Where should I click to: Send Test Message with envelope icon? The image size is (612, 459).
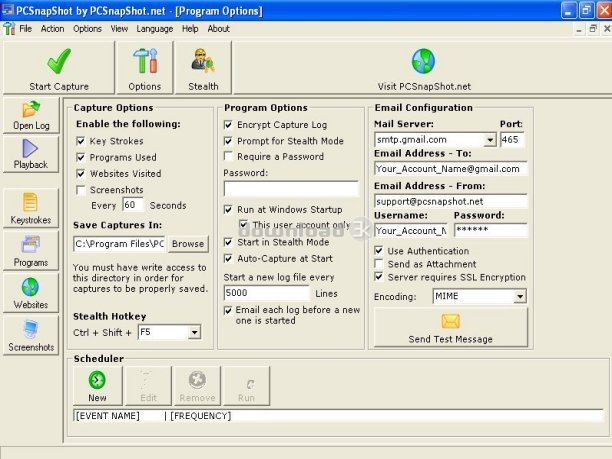click(451, 327)
